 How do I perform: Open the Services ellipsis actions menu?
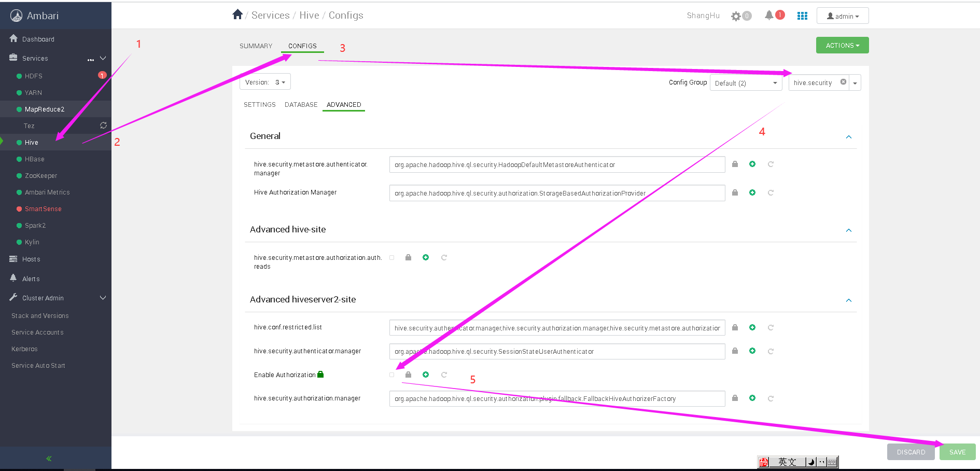(x=91, y=59)
